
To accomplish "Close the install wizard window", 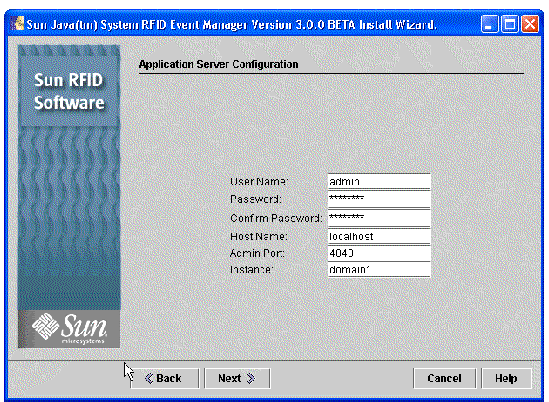I will [530, 24].
